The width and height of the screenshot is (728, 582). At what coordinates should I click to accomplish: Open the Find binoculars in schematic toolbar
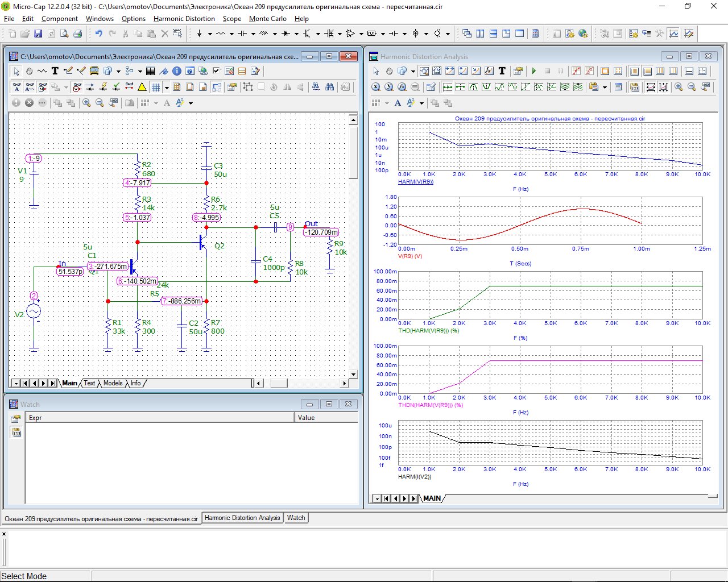[329, 87]
